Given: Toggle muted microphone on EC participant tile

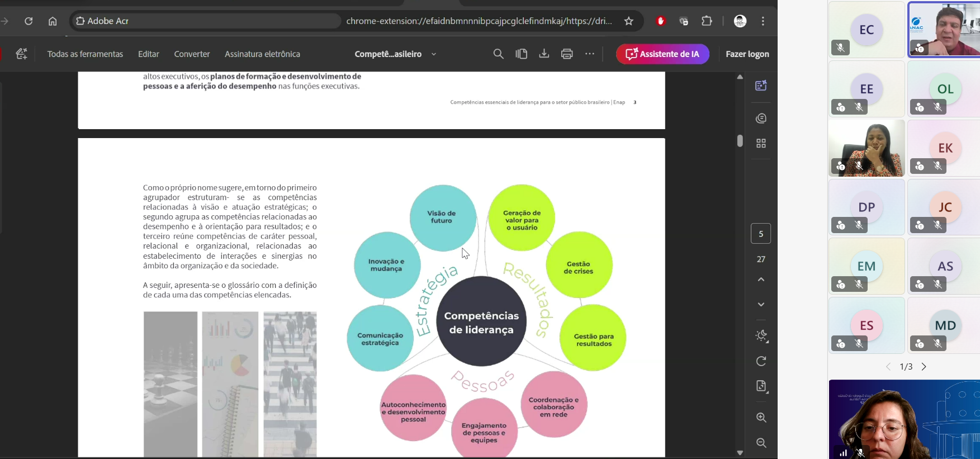Looking at the screenshot, I should (840, 48).
